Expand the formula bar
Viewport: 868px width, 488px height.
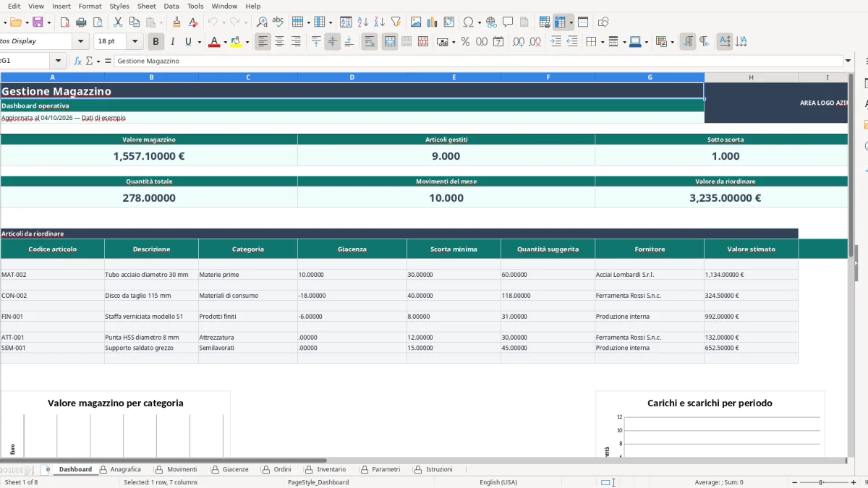pos(848,61)
